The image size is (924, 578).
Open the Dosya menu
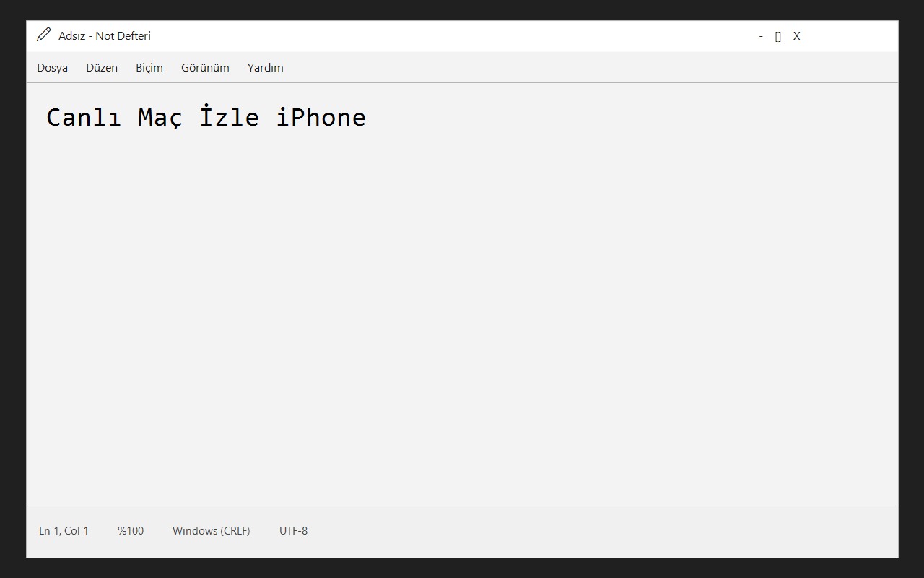(53, 67)
